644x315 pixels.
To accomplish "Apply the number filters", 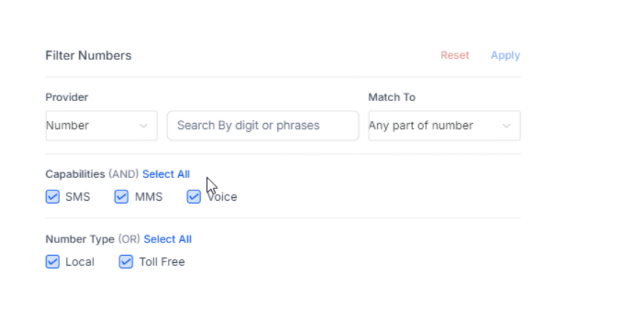I will pyautogui.click(x=505, y=55).
